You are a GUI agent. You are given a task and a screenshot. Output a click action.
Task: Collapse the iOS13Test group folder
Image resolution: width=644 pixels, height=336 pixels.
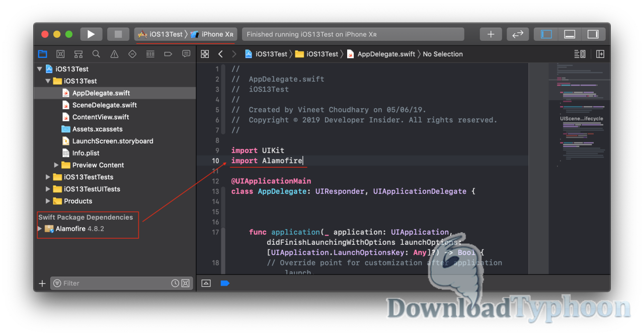[x=48, y=81]
